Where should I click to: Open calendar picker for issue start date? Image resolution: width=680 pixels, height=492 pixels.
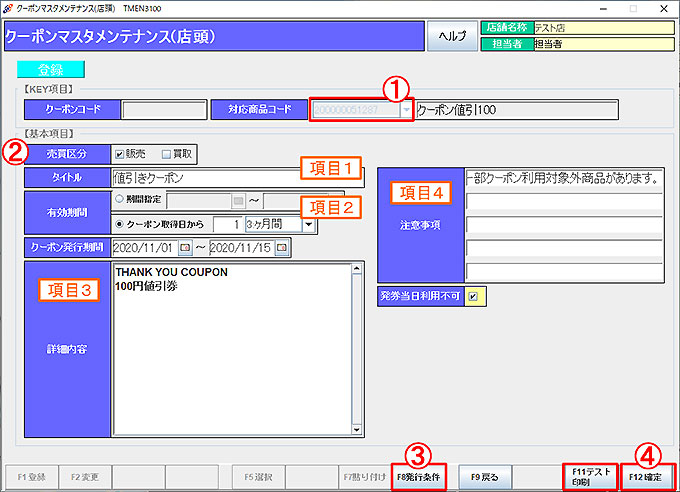(186, 248)
